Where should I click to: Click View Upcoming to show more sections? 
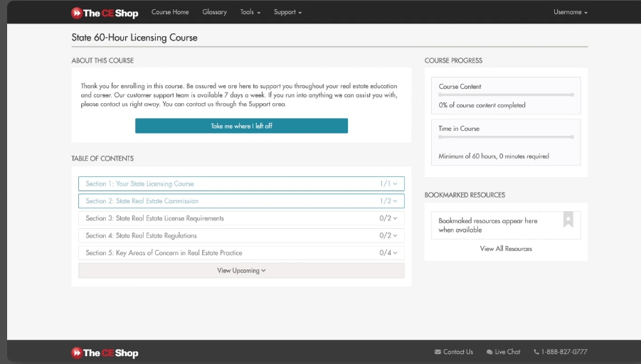click(x=242, y=270)
